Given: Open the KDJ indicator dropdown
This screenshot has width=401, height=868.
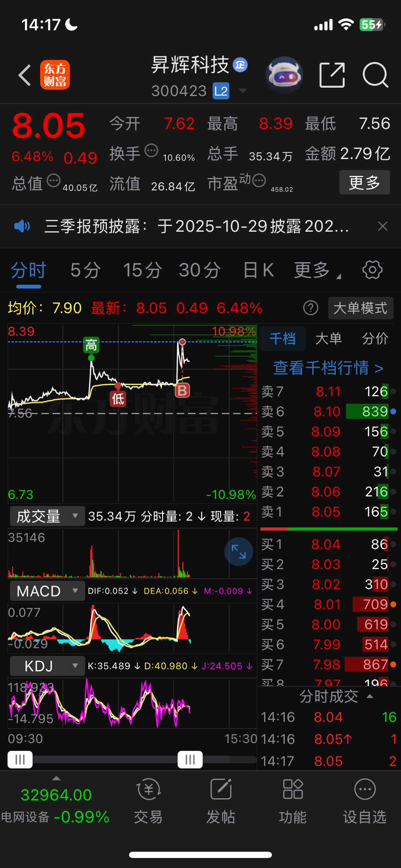Looking at the screenshot, I should (x=47, y=666).
